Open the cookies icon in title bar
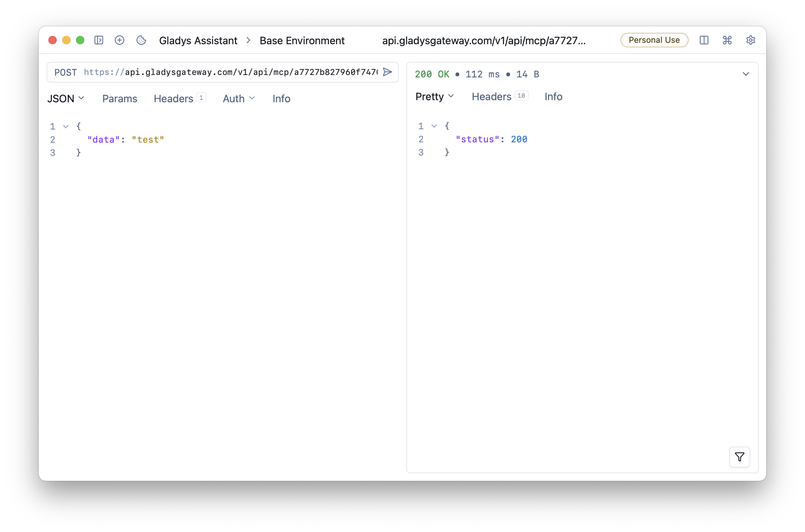This screenshot has height=532, width=805. tap(141, 40)
